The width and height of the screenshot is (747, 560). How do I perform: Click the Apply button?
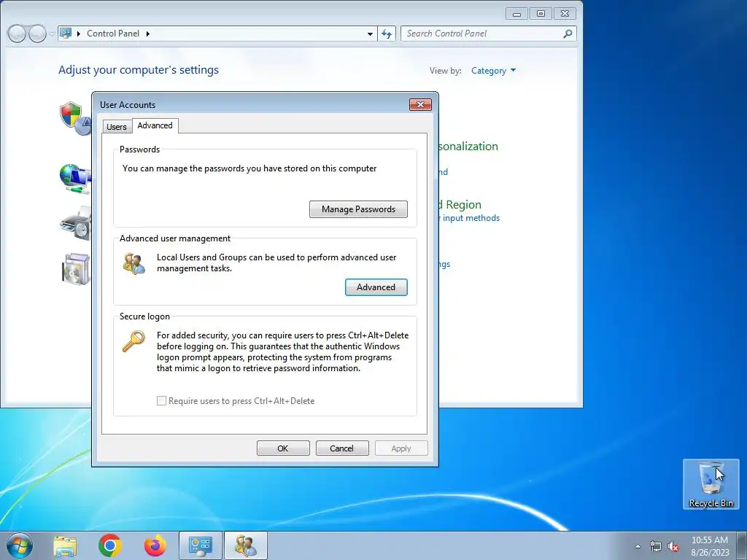click(x=401, y=448)
